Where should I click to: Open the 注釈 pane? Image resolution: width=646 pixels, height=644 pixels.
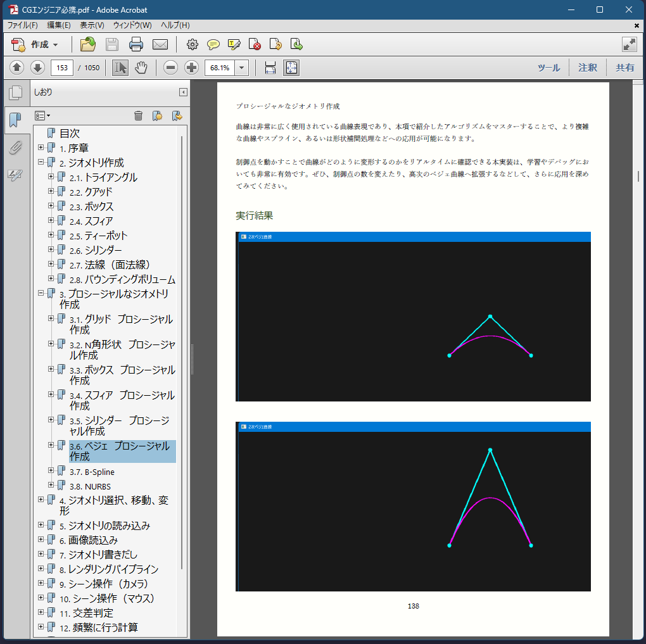coord(587,68)
